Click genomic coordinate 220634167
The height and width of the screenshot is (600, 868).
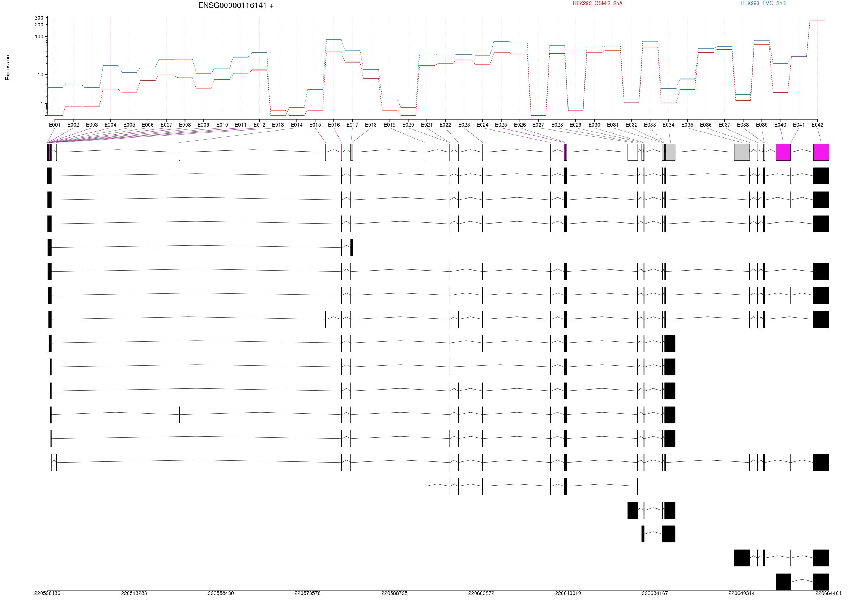click(655, 593)
